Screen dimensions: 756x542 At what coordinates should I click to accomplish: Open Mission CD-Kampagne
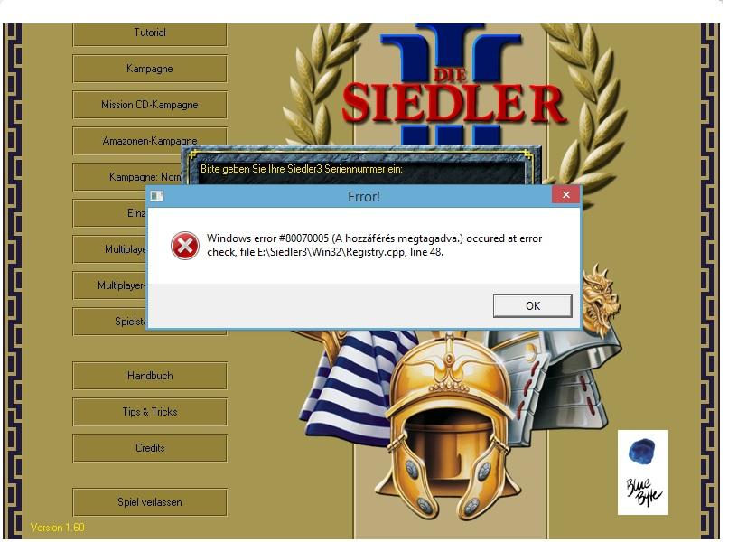[x=149, y=105]
